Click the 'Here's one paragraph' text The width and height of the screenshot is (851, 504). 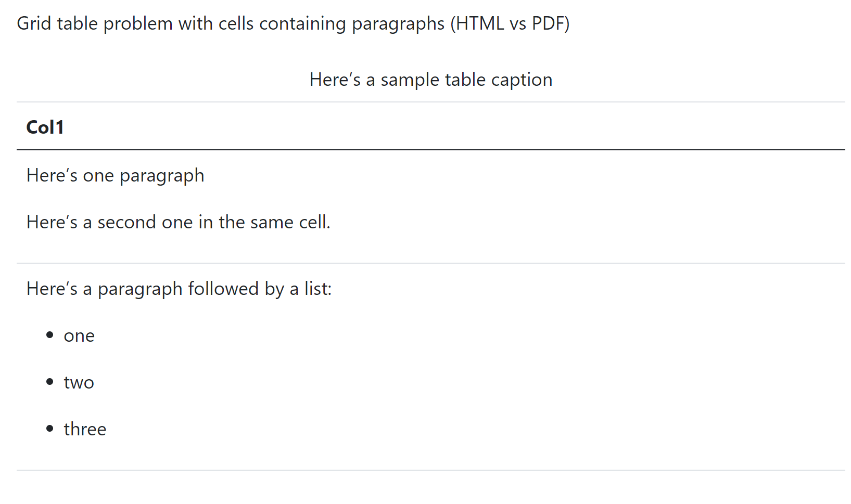[116, 176]
